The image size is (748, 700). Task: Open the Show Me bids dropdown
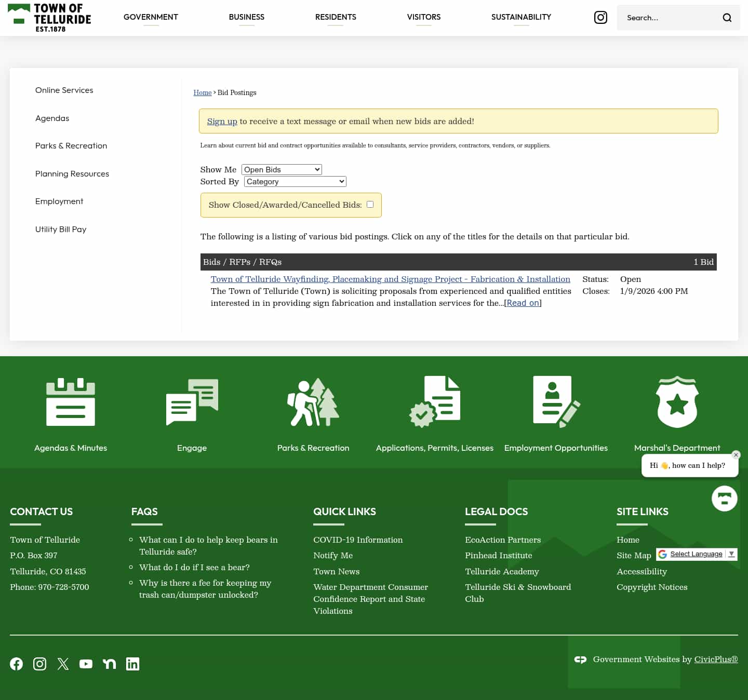[x=282, y=169]
